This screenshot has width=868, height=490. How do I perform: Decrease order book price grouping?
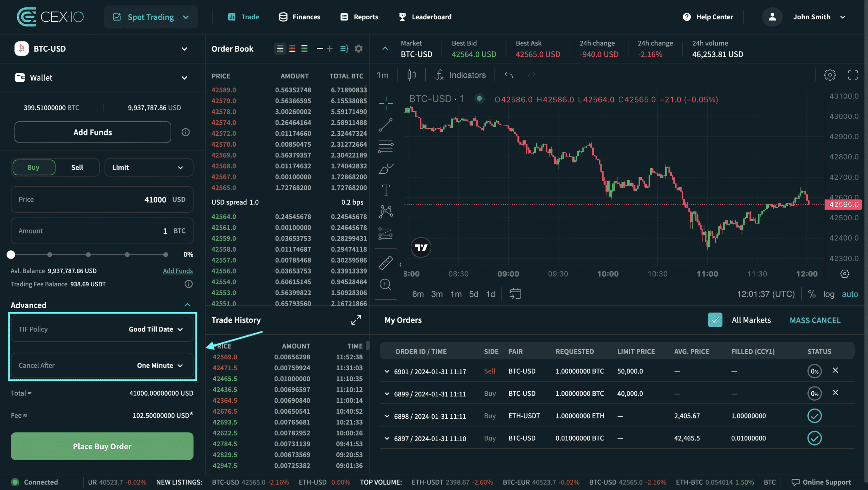coord(320,49)
